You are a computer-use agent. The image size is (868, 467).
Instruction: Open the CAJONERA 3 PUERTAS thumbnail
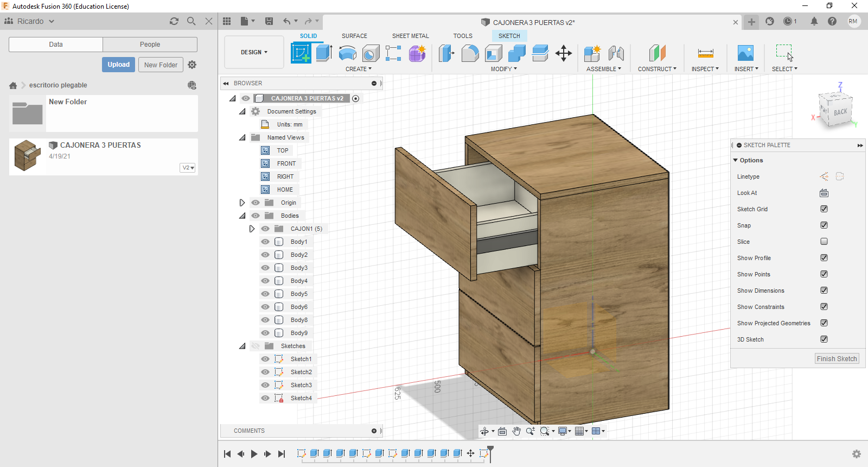pos(28,156)
